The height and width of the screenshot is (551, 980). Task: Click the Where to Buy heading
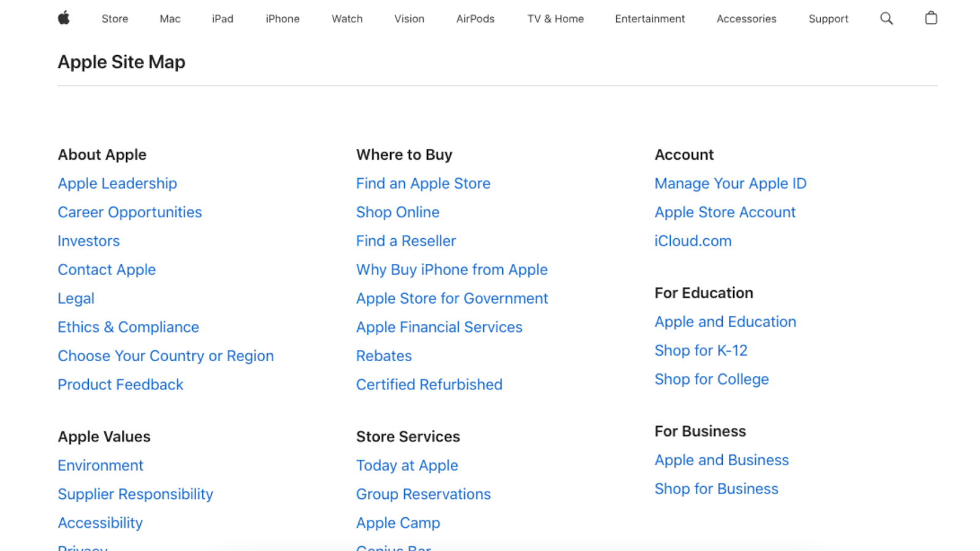(x=404, y=155)
